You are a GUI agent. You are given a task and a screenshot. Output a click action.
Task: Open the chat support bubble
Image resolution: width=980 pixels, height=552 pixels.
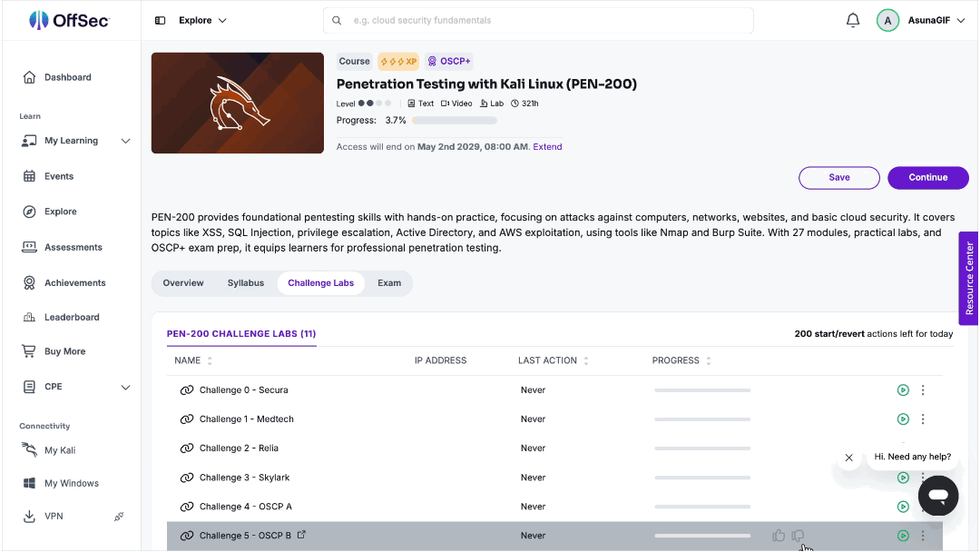pyautogui.click(x=937, y=496)
